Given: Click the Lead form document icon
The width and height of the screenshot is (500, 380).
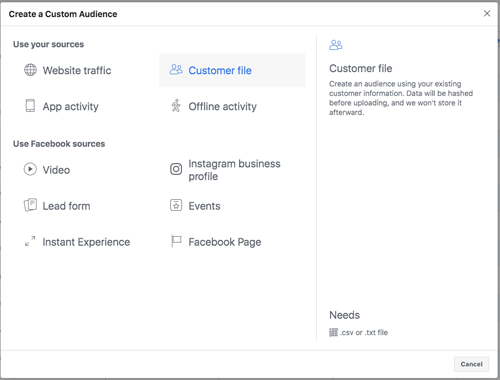Looking at the screenshot, I should click(x=30, y=205).
